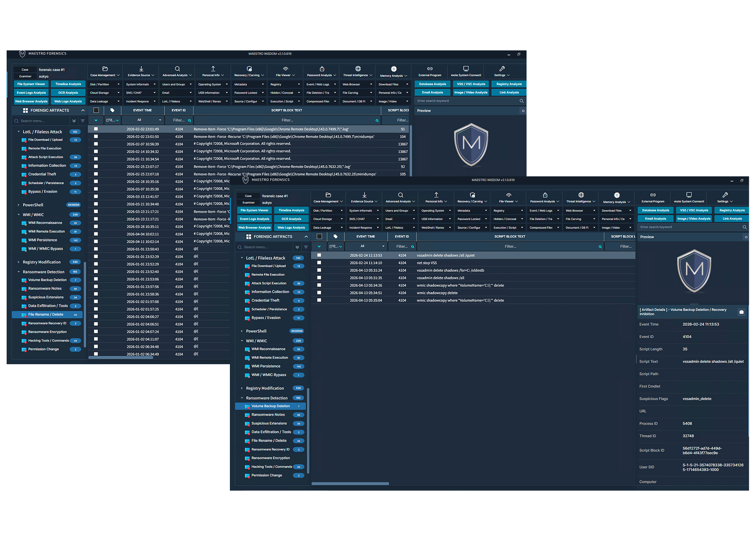Screen dimensions: 756x541
Task: Click camera icon beside Artifact Details header
Action: click(x=741, y=312)
